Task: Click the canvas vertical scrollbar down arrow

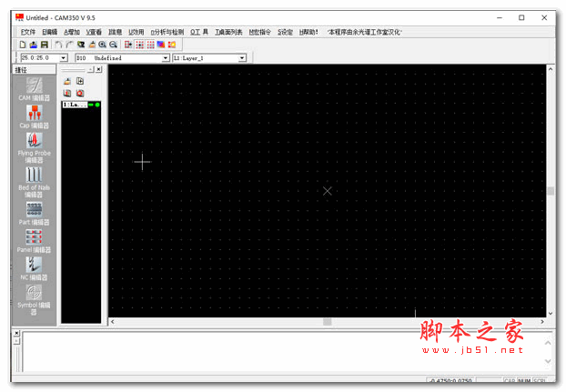Action: tap(551, 314)
